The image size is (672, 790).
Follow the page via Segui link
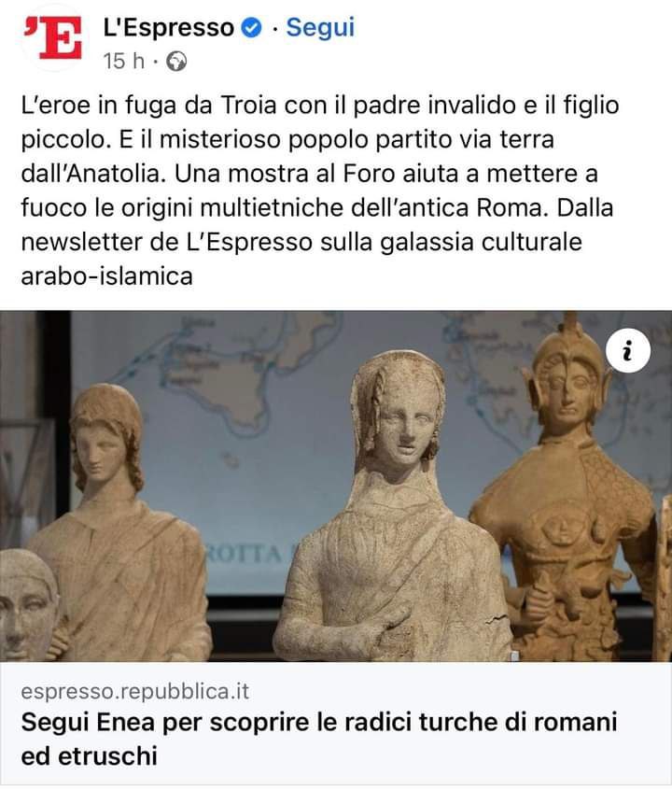pos(320,27)
